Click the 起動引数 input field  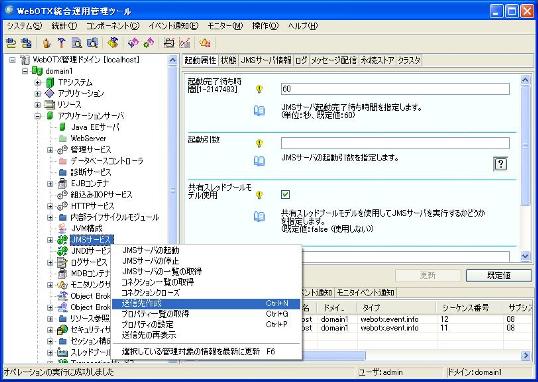395,143
